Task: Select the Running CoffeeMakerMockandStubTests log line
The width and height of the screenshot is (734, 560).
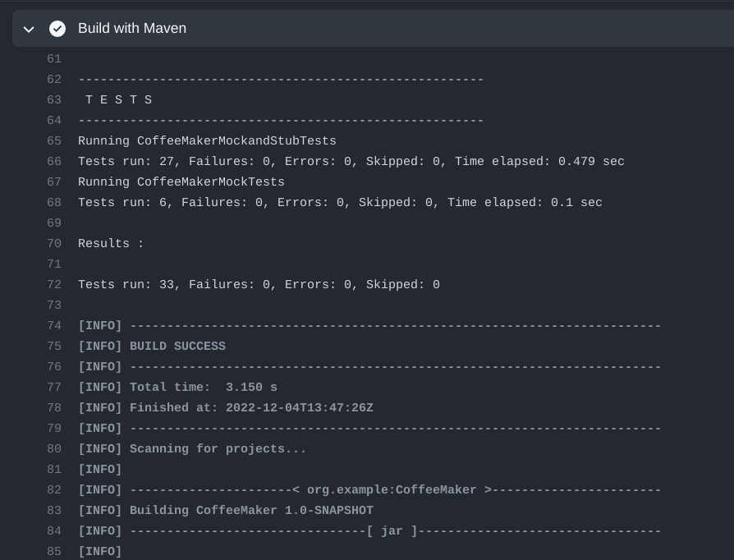Action: [206, 140]
